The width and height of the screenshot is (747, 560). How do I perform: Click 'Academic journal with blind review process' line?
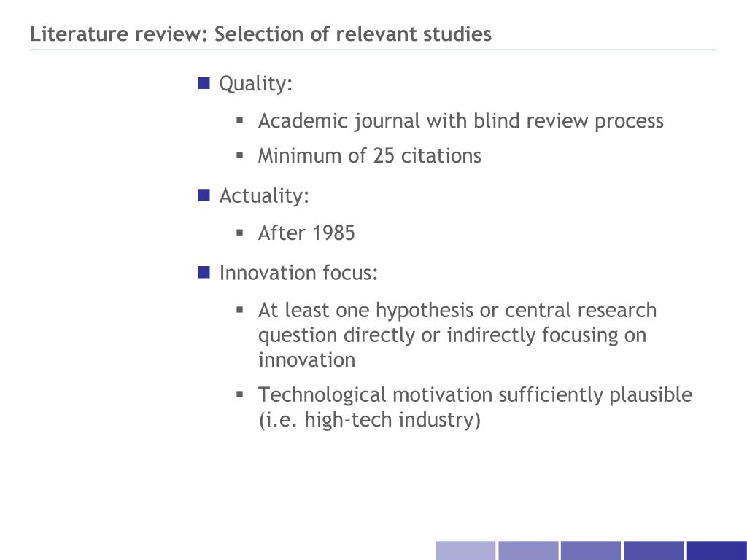pyautogui.click(x=461, y=122)
